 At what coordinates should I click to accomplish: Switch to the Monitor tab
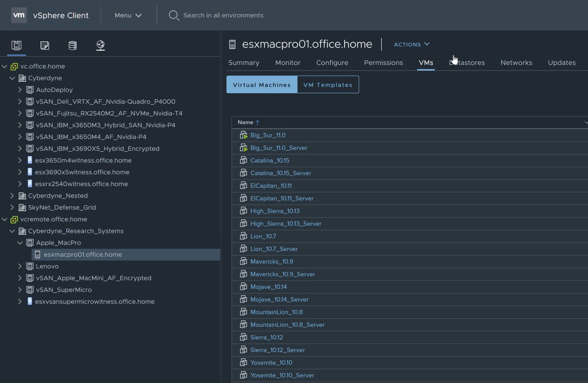(x=288, y=63)
